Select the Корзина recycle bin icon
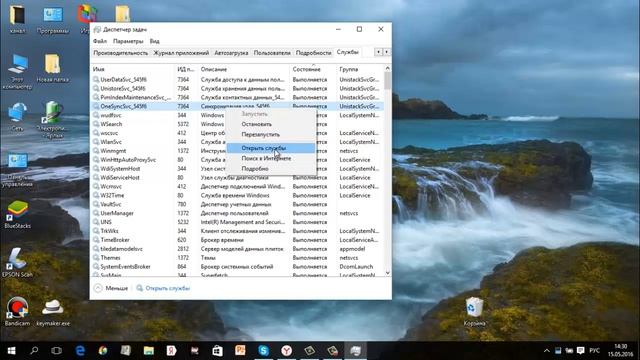Screen dimensions: 640x360 tap(474, 311)
